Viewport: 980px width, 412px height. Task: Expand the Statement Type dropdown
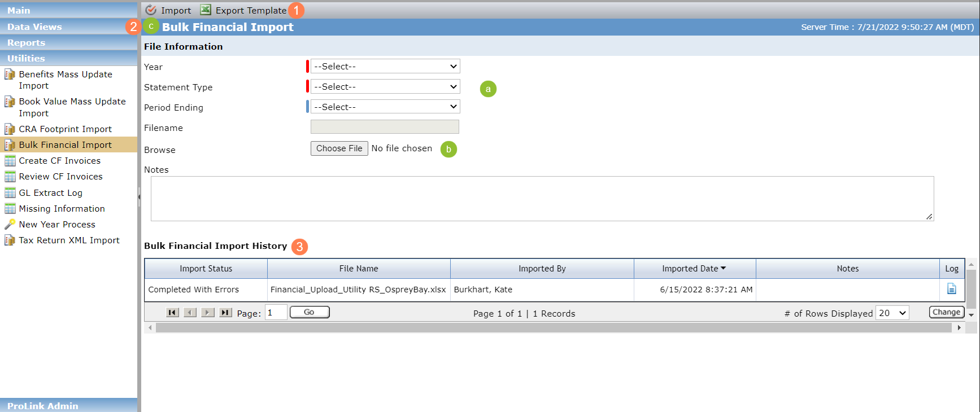pyautogui.click(x=385, y=87)
